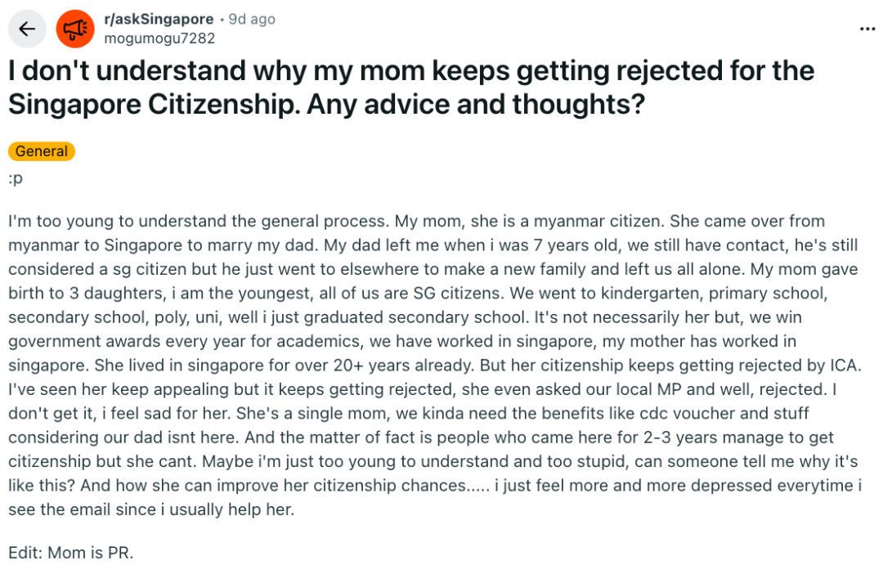Click the "9d ago" post timestamp
This screenshot has height=588, width=883.
[x=252, y=19]
